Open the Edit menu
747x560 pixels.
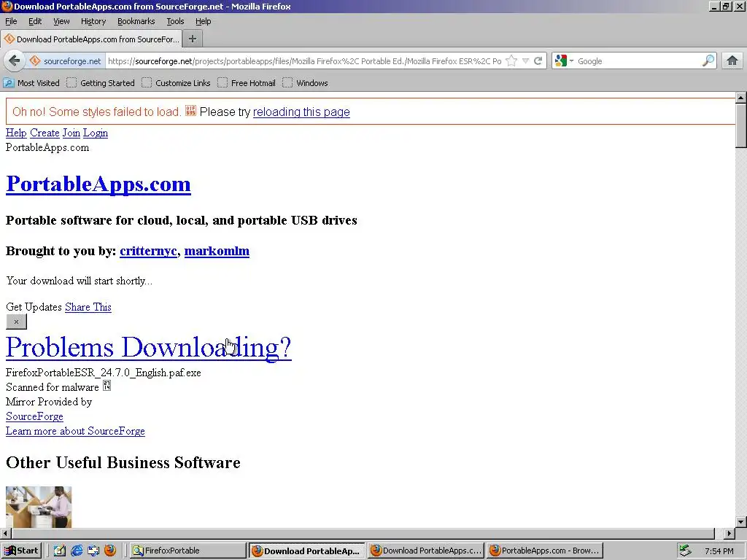pos(35,21)
